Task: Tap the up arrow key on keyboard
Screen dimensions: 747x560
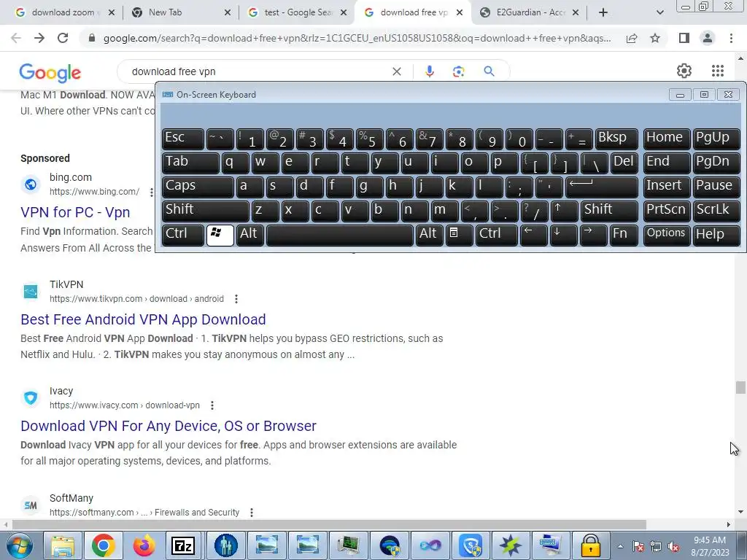Action: click(564, 211)
